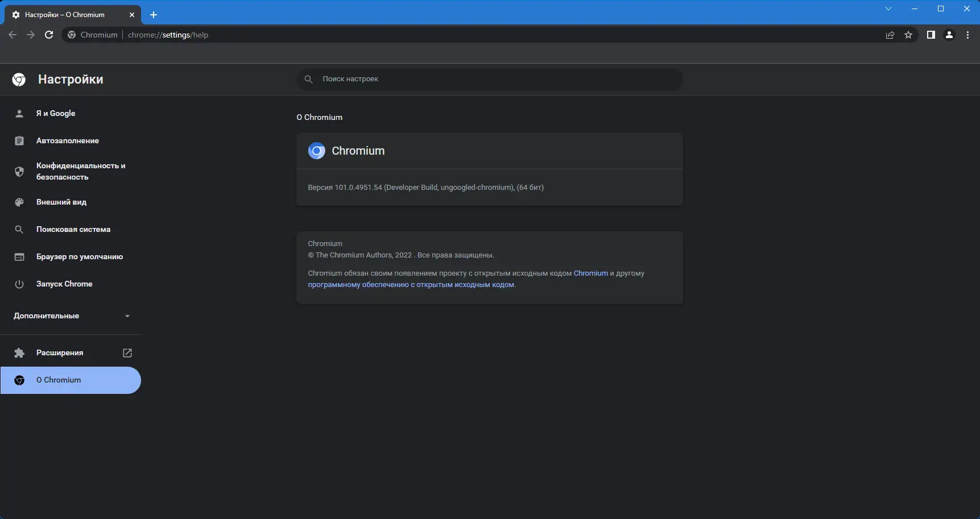Open the three-dot browser menu

967,35
